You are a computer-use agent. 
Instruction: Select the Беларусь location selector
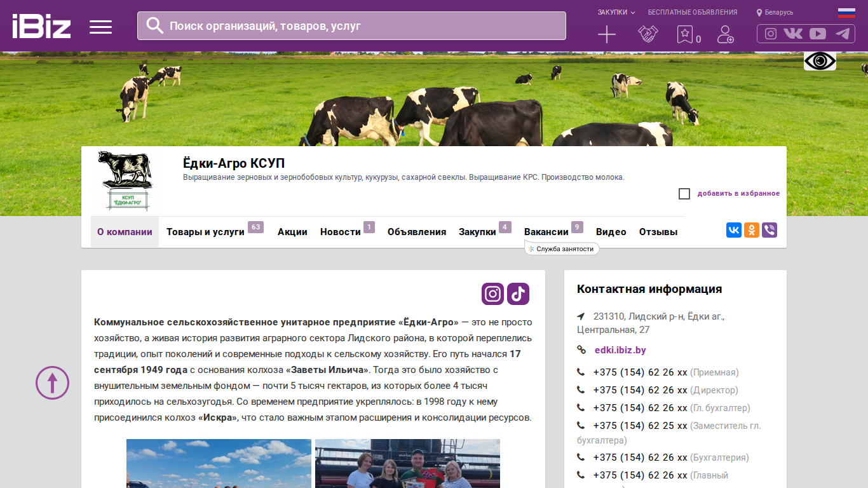(x=775, y=12)
